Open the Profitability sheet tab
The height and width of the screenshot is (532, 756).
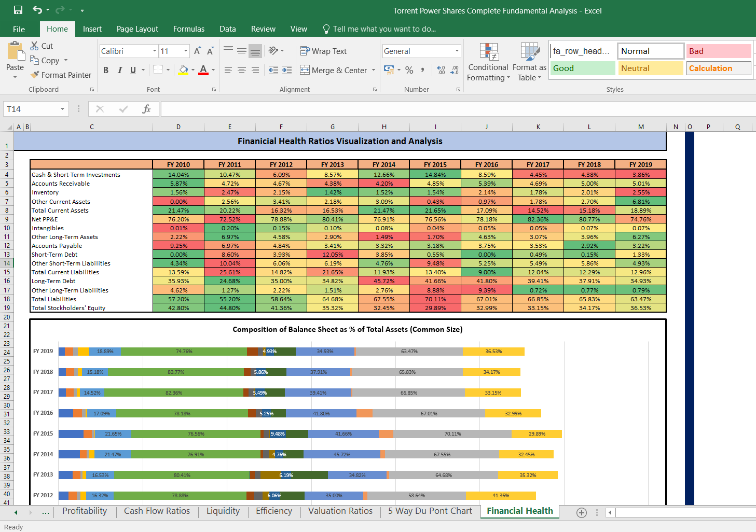pyautogui.click(x=85, y=511)
